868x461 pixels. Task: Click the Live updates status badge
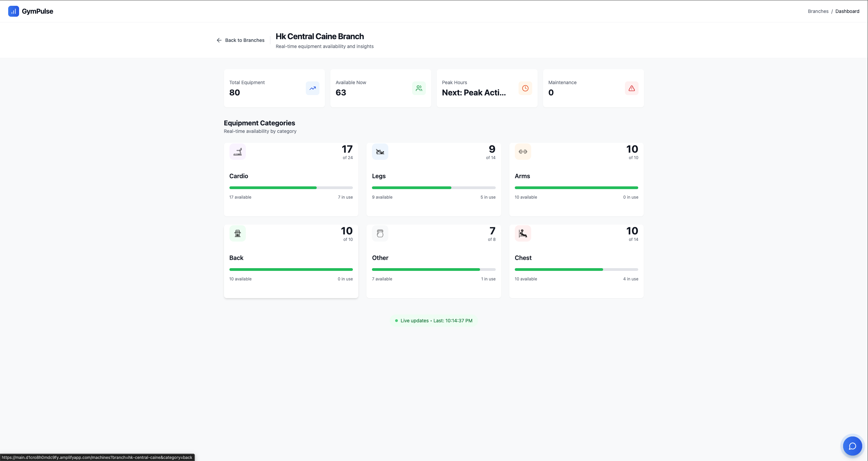pos(434,321)
